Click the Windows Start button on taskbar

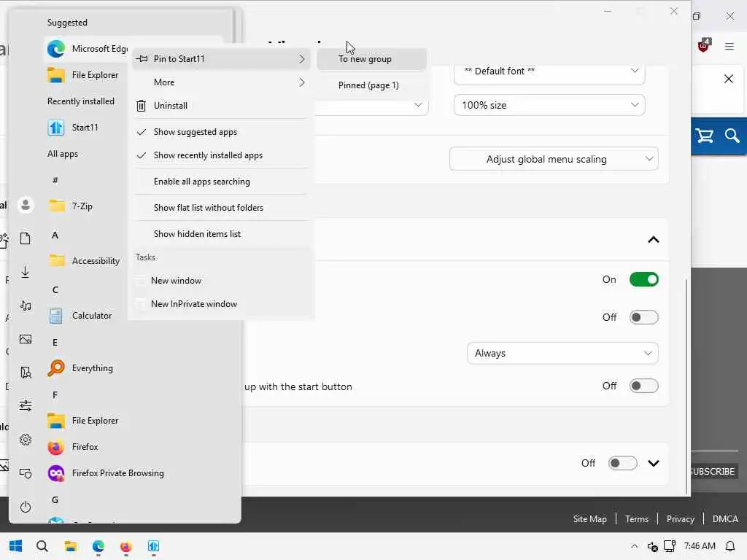(15, 546)
